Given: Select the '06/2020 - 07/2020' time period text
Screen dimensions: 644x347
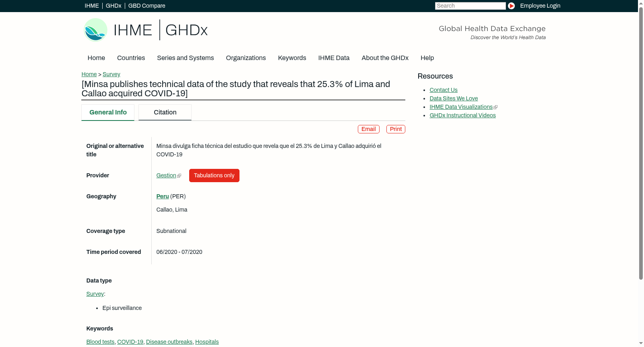Looking at the screenshot, I should (x=180, y=252).
